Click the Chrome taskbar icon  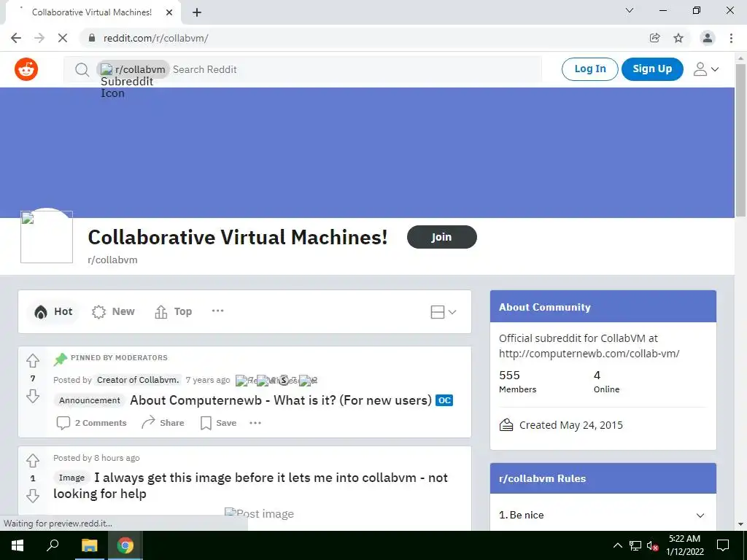(125, 545)
